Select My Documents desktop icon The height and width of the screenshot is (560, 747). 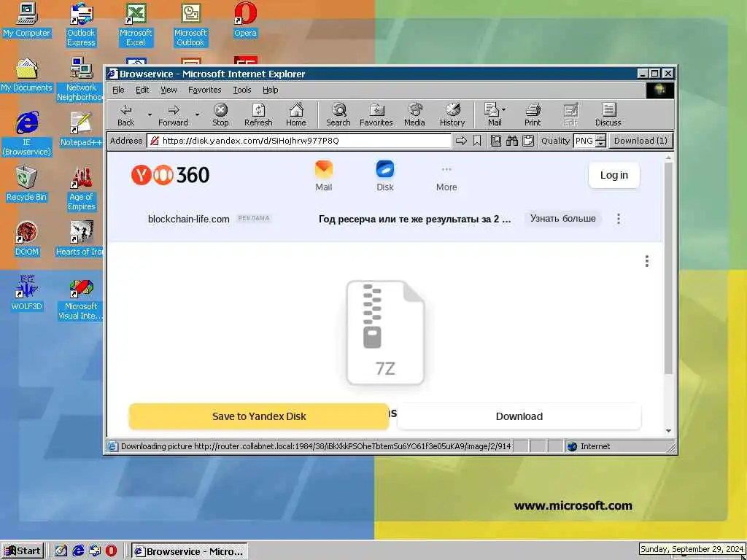point(26,75)
